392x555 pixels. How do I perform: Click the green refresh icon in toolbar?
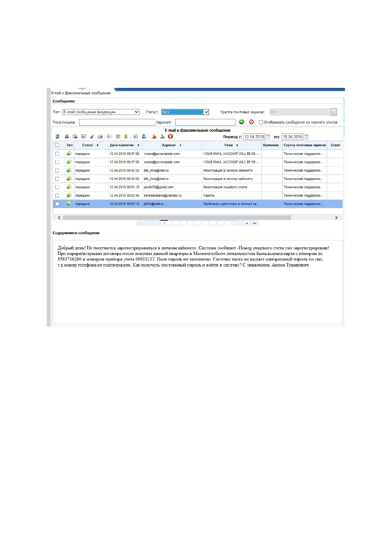pos(57,136)
